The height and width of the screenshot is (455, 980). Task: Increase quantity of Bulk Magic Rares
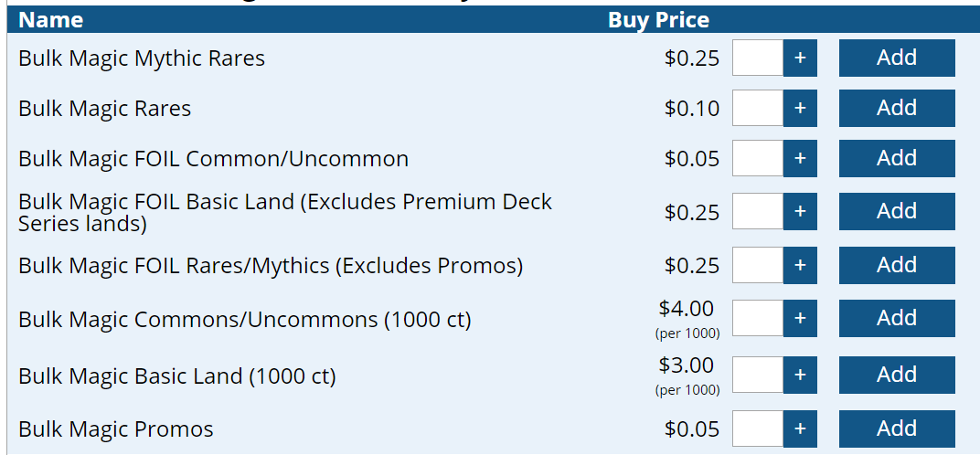pyautogui.click(x=800, y=108)
